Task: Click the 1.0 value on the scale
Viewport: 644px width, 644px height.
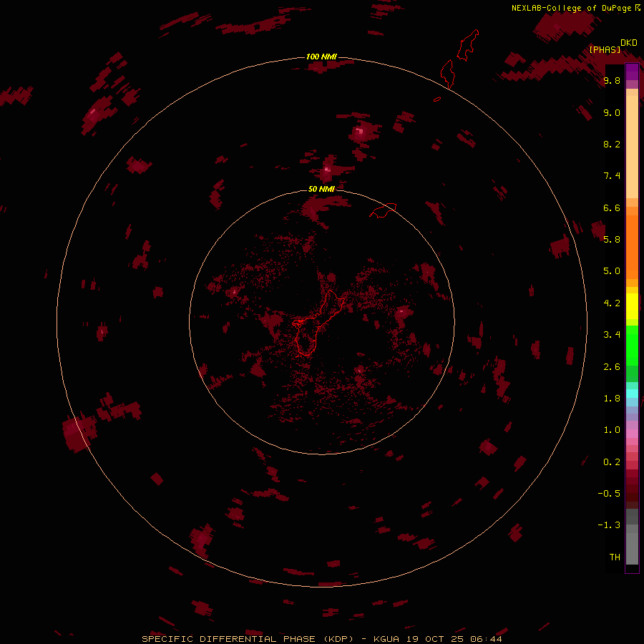Action: (612, 430)
